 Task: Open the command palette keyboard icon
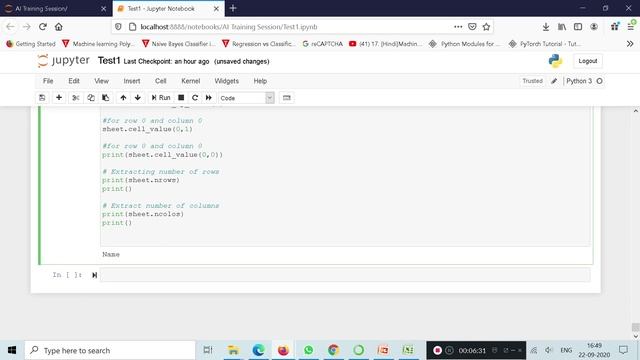[287, 98]
